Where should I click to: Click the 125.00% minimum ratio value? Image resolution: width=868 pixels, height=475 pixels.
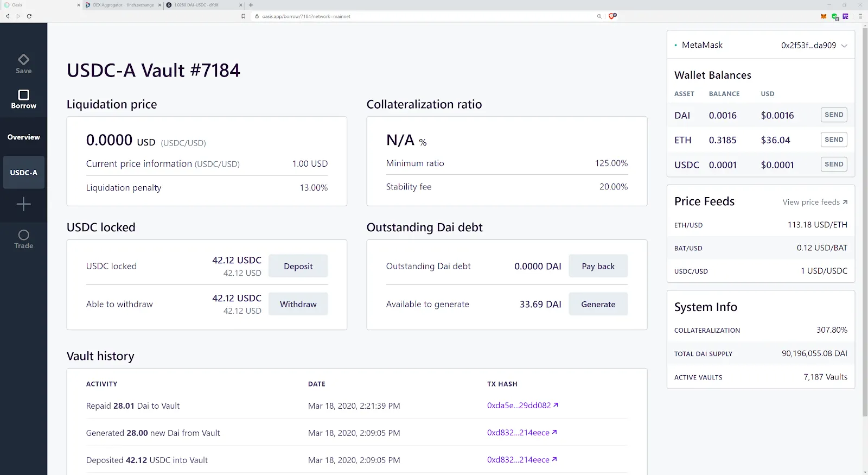611,163
